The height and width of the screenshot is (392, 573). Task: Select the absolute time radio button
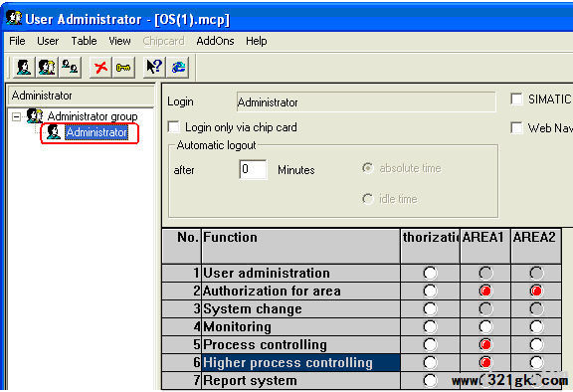(368, 168)
